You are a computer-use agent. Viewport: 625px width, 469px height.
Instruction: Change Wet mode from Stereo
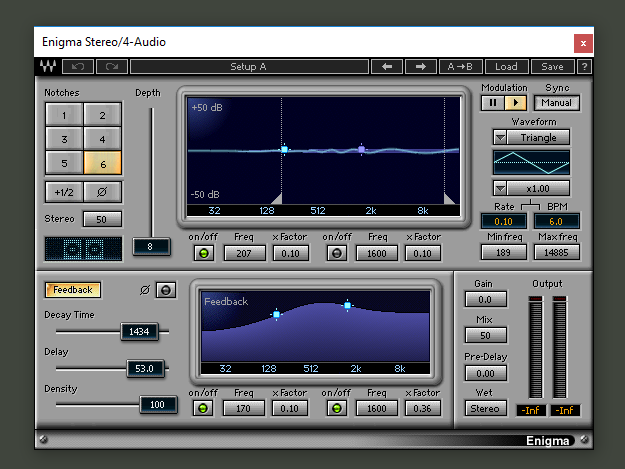485,408
